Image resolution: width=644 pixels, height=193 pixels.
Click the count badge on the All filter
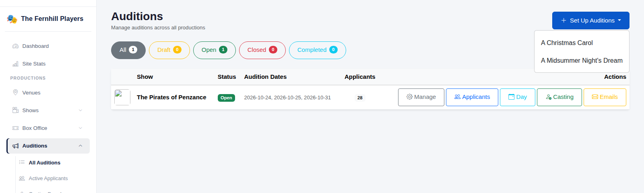133,50
